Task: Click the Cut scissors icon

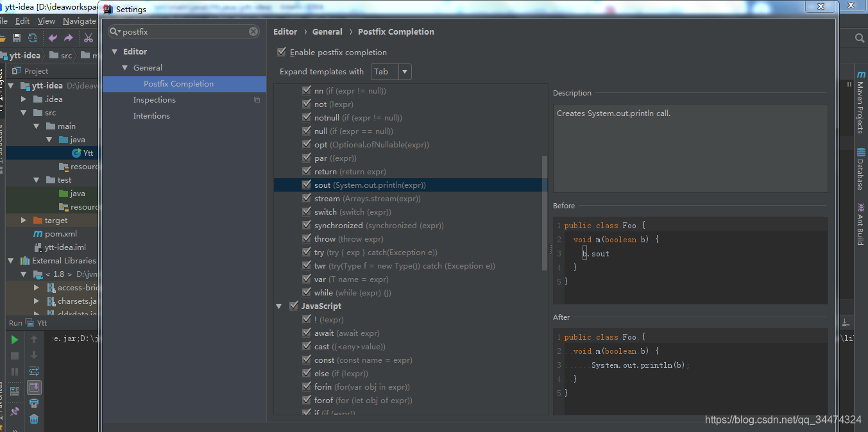Action: [x=89, y=38]
